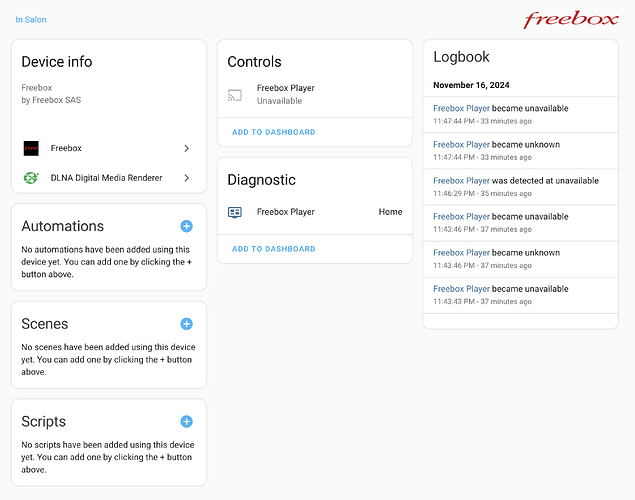The width and height of the screenshot is (635, 500).
Task: Add Controls entities to dashboard
Action: point(273,132)
